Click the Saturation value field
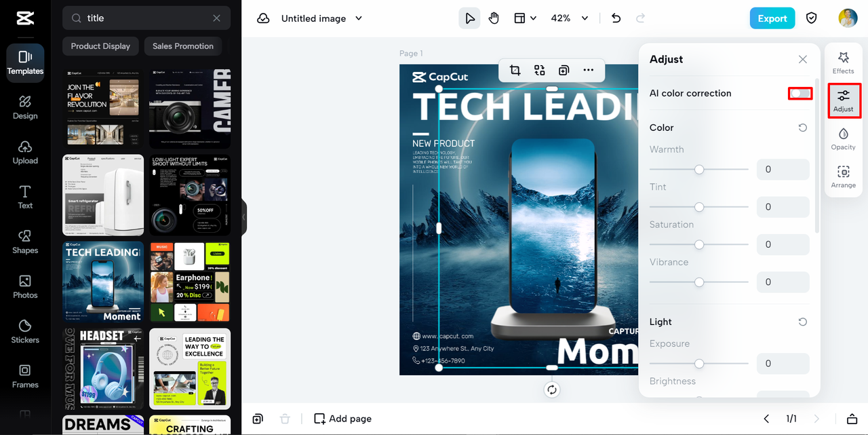Screen dimensions: 868x435 pos(783,244)
